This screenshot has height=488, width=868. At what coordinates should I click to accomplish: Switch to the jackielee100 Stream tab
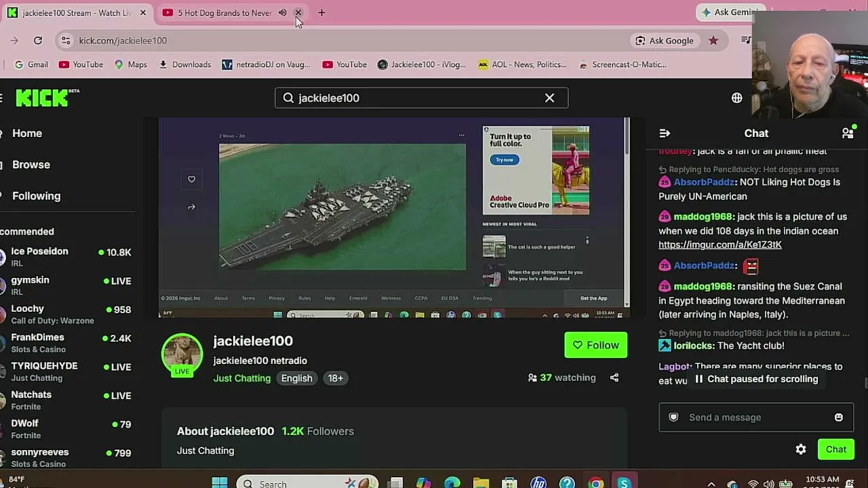(x=77, y=13)
